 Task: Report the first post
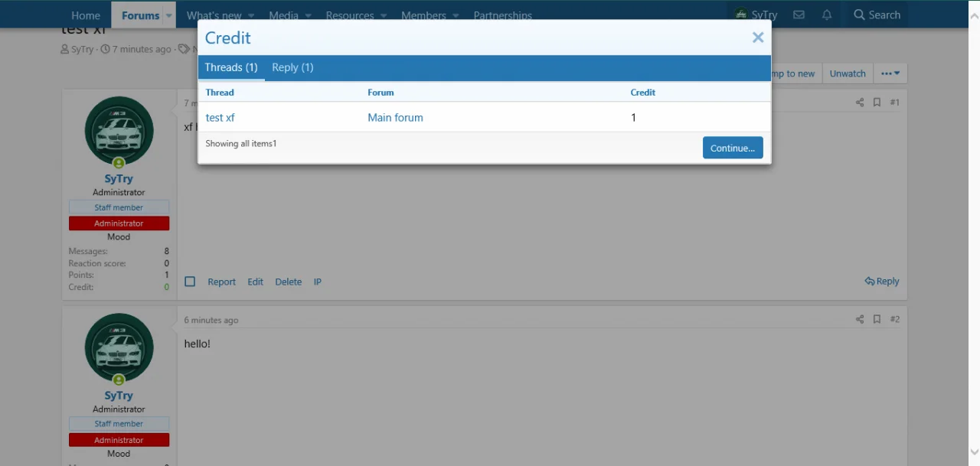[x=221, y=282]
